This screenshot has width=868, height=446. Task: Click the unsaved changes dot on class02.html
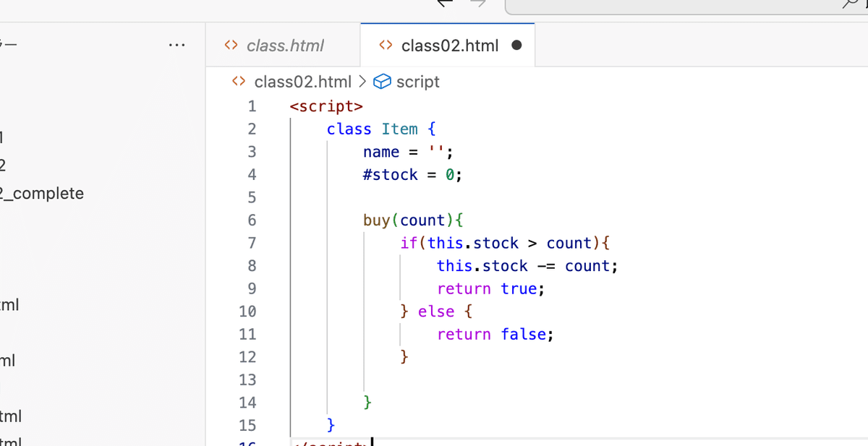click(516, 45)
